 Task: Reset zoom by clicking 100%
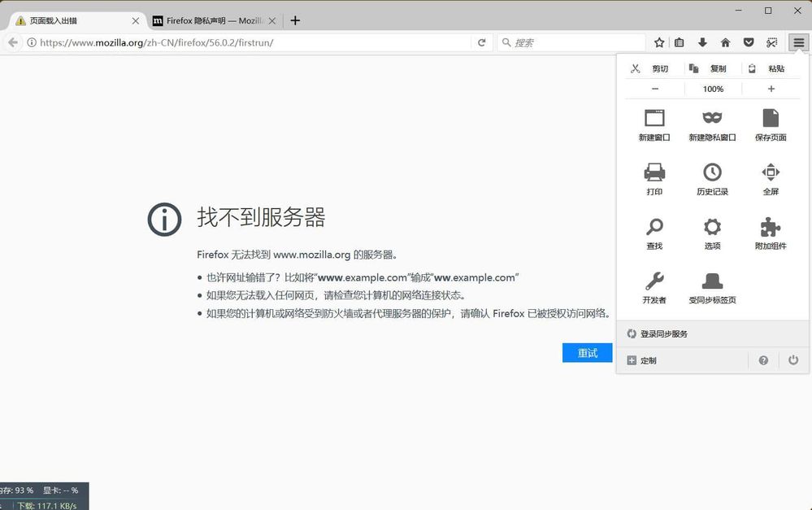tap(713, 89)
